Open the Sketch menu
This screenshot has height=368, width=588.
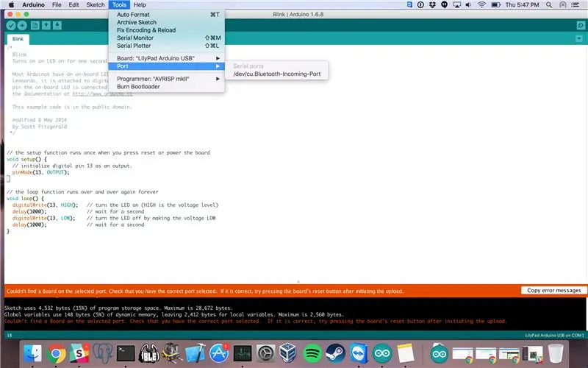tap(96, 5)
